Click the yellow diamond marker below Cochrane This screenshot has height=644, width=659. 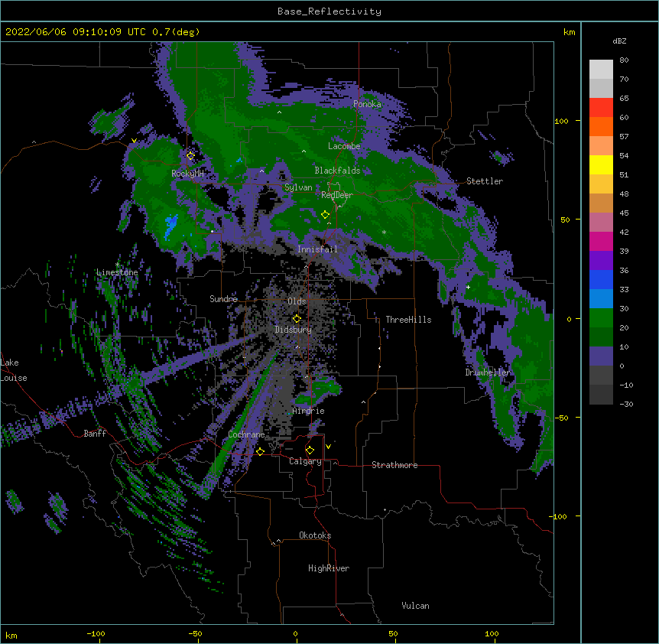point(260,451)
